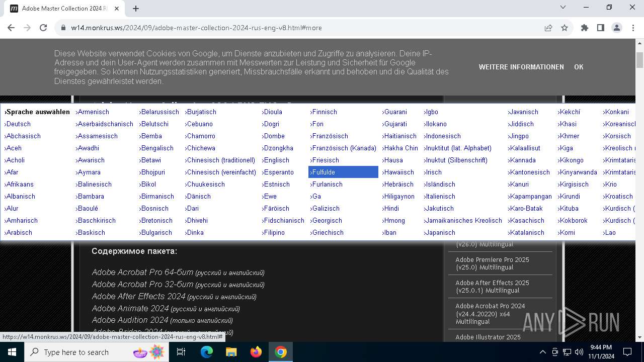Open the Chrome profile avatar
644x362 pixels.
[x=617, y=28]
